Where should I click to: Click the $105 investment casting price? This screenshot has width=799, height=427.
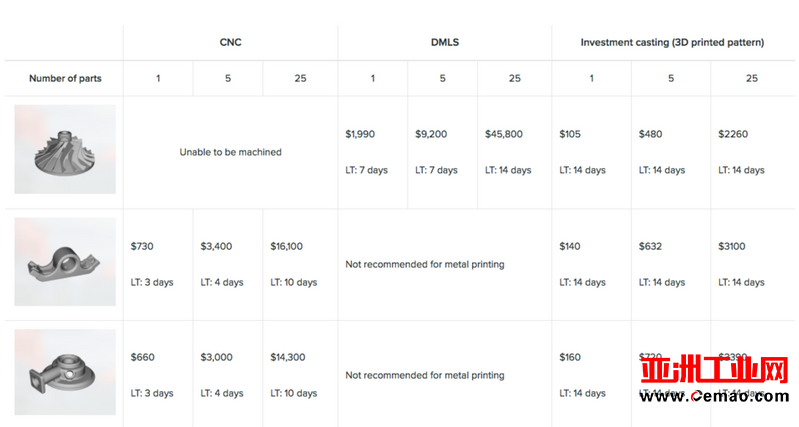[x=570, y=134]
